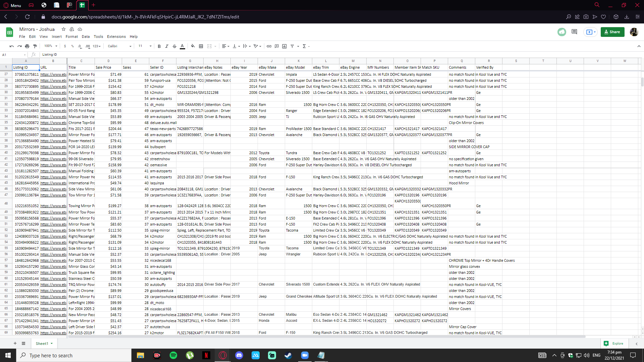Screen dimensions: 644x362
Task: Click the Insert chart icon
Action: (284, 46)
